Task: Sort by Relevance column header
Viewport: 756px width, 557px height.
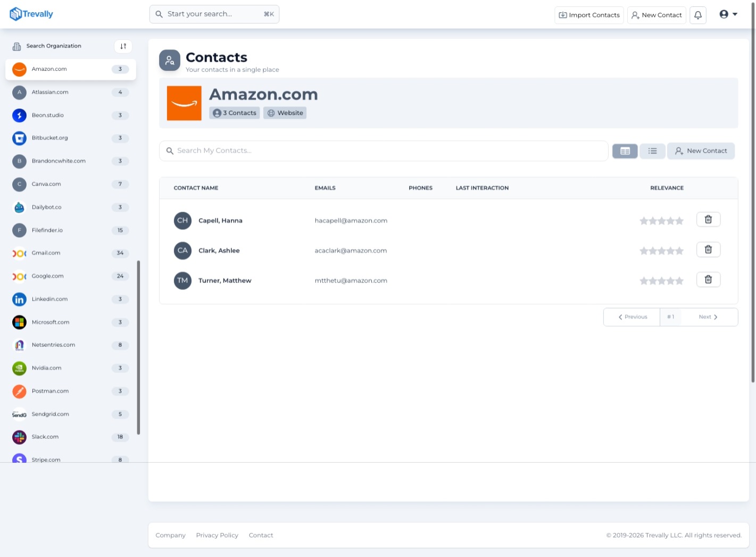Action: coord(667,188)
